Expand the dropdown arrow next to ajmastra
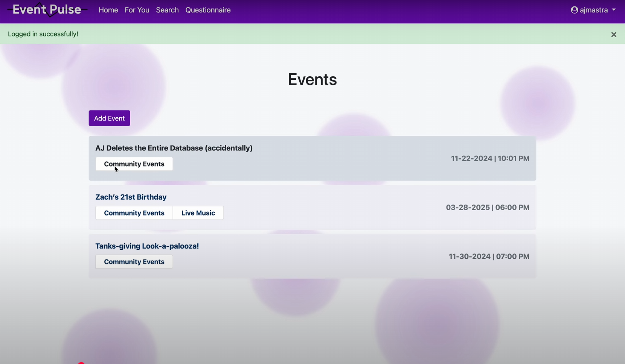Viewport: 625px width, 364px height. pyautogui.click(x=614, y=10)
